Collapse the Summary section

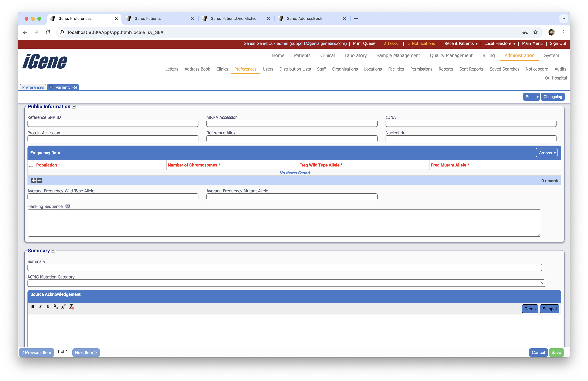[x=53, y=251]
